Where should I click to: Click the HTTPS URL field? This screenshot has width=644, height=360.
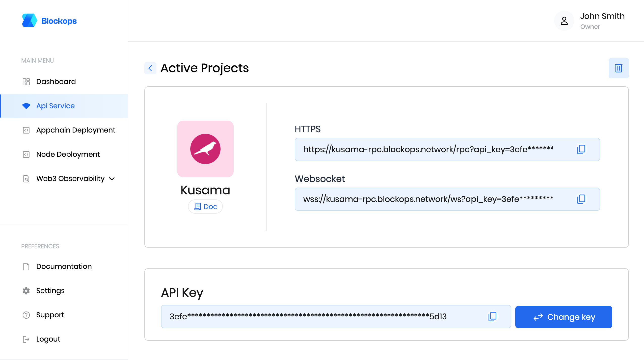[x=447, y=149]
